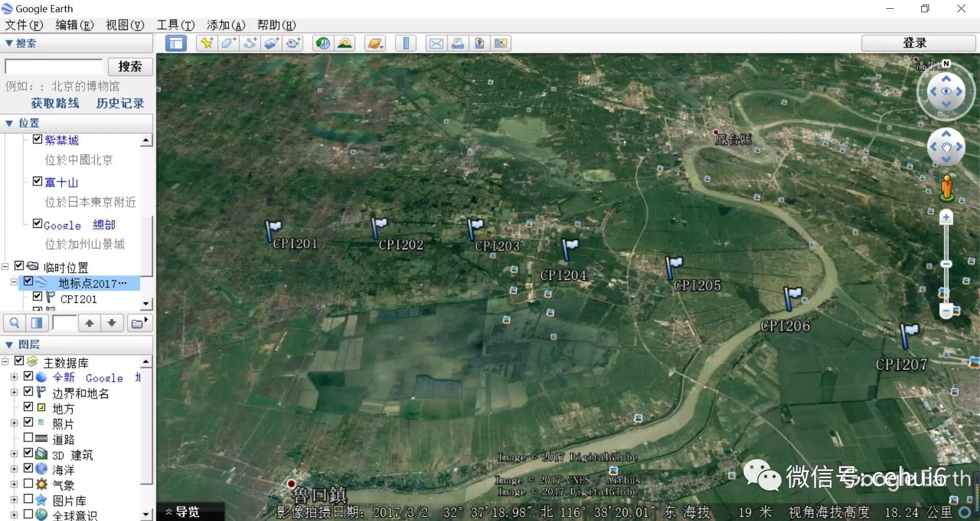The height and width of the screenshot is (521, 980).
Task: Hide the sidebar using toolbar button
Action: pos(176,43)
